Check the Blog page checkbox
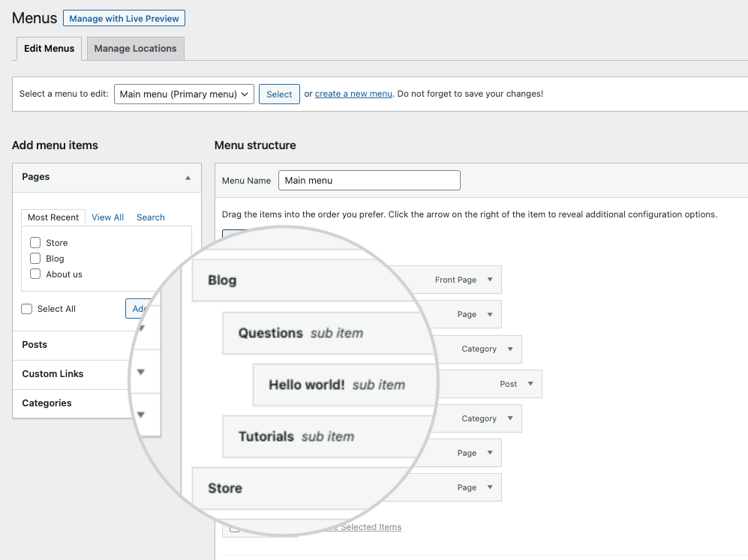 35,259
